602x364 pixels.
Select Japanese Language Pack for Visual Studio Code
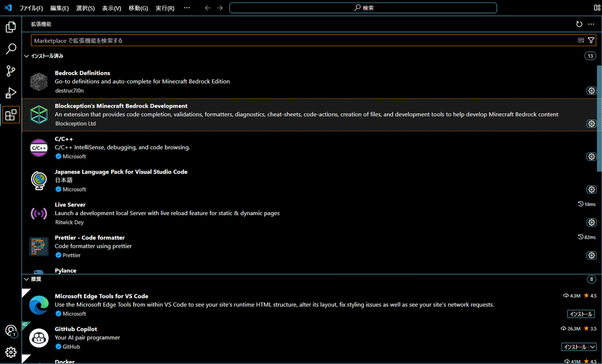click(121, 172)
